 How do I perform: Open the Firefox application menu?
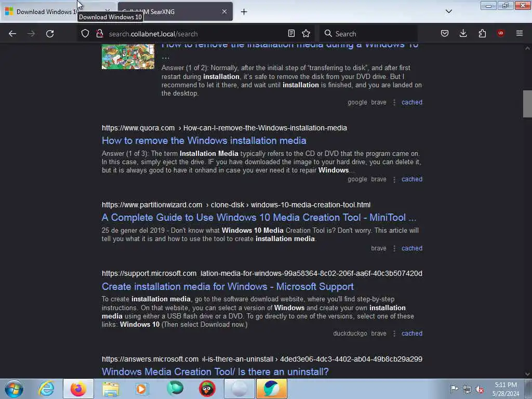click(519, 33)
